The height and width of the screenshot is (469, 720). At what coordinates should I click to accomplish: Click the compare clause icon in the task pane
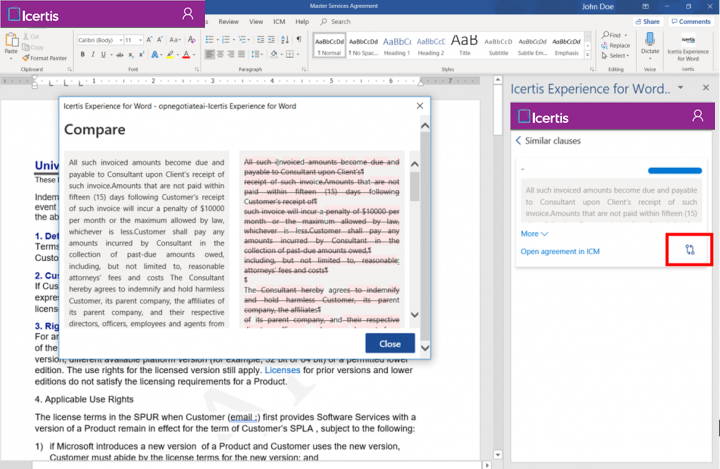[x=690, y=250]
